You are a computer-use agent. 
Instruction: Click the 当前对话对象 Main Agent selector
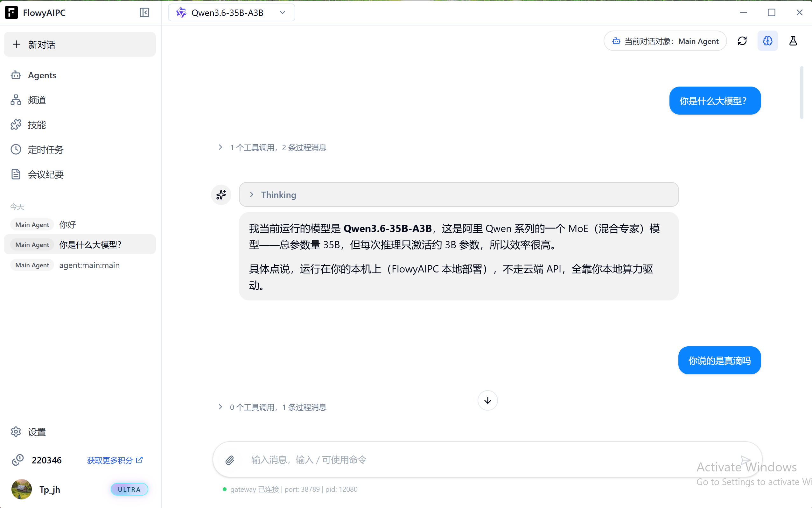coord(665,41)
